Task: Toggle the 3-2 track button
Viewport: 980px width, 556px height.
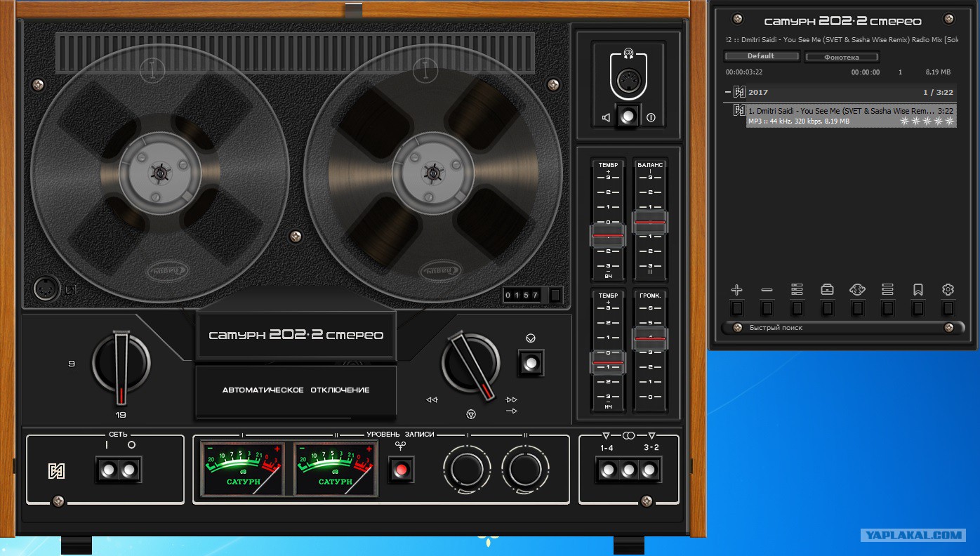Action: pos(650,470)
